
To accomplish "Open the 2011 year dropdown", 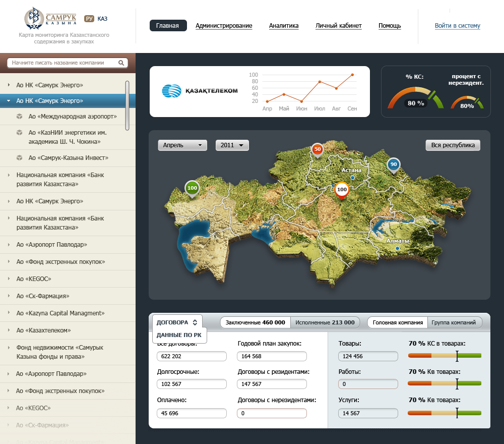I will (x=232, y=145).
